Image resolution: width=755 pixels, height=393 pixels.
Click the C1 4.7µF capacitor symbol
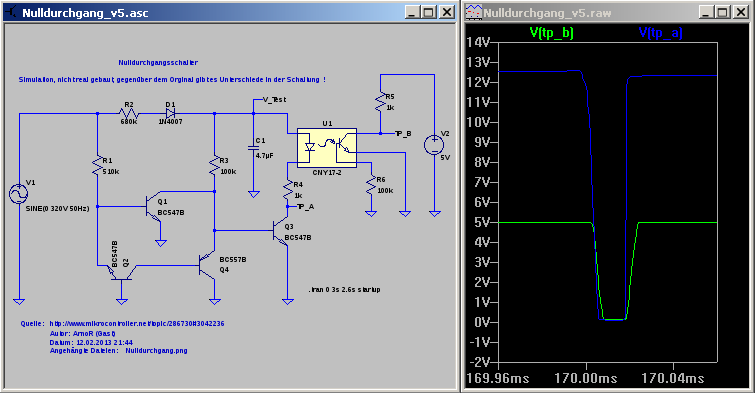point(253,148)
